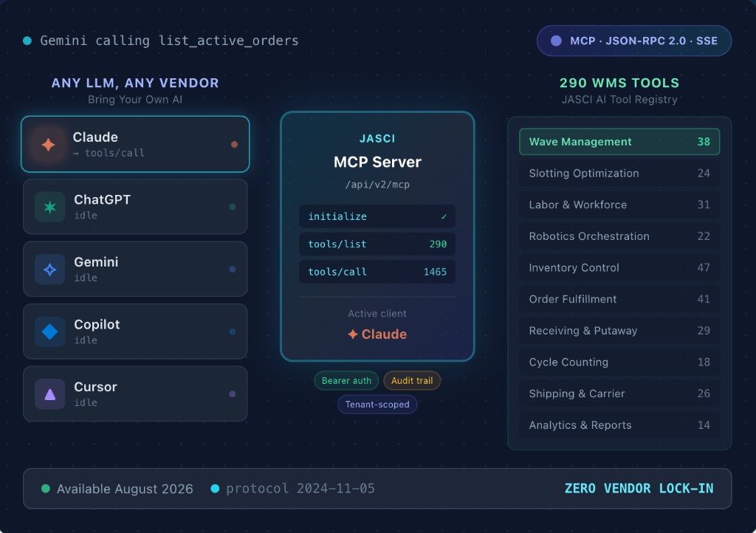Open the Inventory Control category

(619, 268)
